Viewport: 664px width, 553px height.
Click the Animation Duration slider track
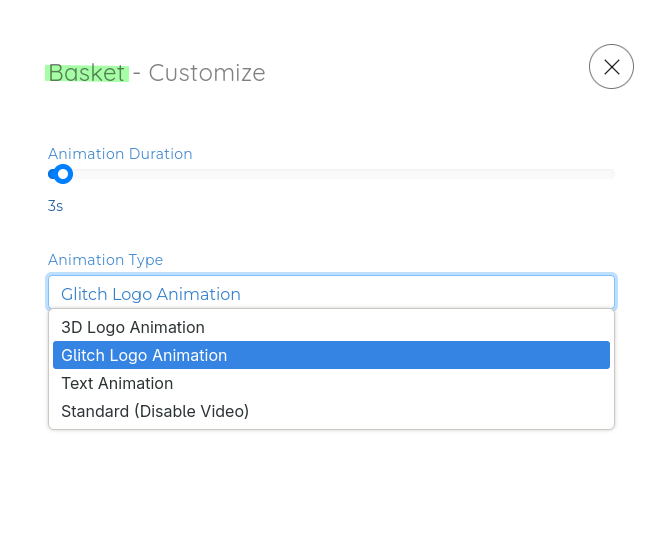point(340,174)
